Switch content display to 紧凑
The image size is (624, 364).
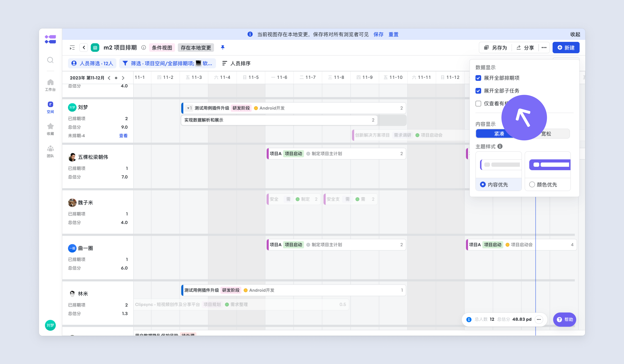click(x=499, y=134)
